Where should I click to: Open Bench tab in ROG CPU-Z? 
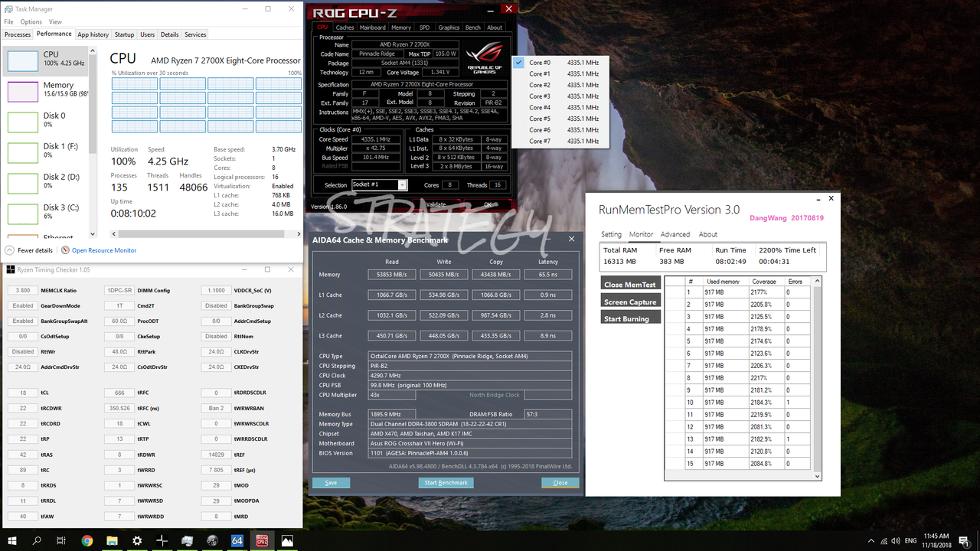[473, 28]
